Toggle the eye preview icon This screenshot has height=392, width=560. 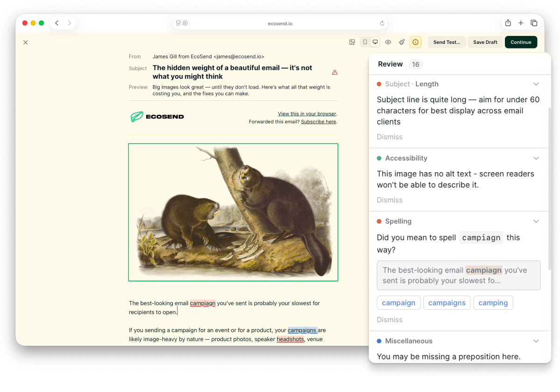click(x=388, y=42)
